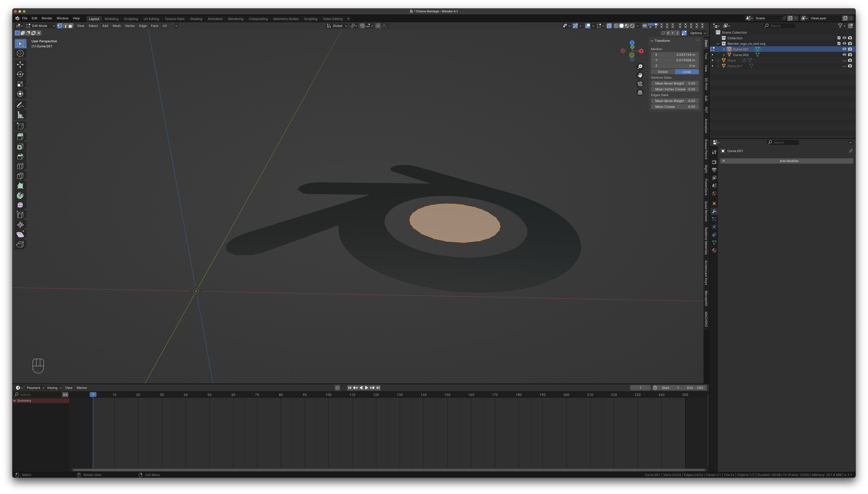Click the pan view hand icon
Screen dimensions: 868x494
click(x=640, y=75)
